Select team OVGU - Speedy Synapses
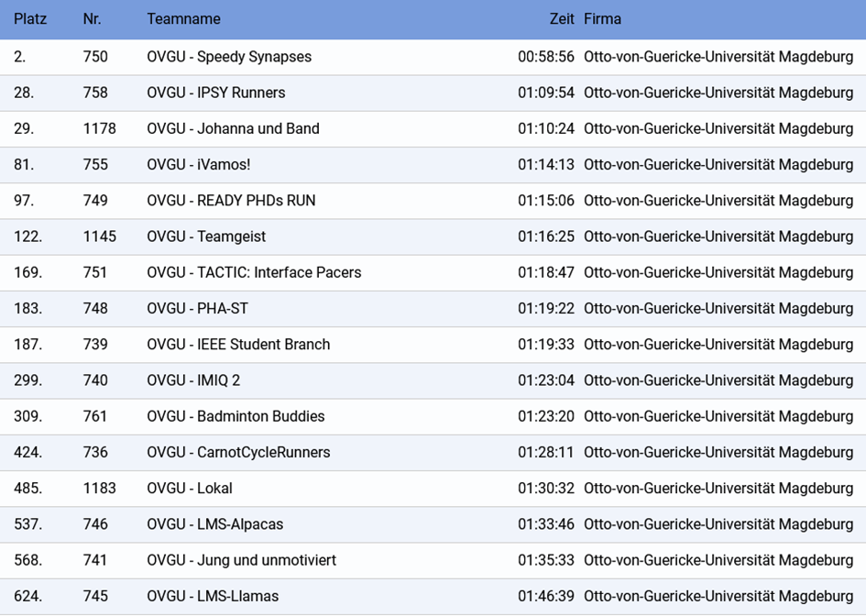The width and height of the screenshot is (866, 616). pyautogui.click(x=229, y=57)
